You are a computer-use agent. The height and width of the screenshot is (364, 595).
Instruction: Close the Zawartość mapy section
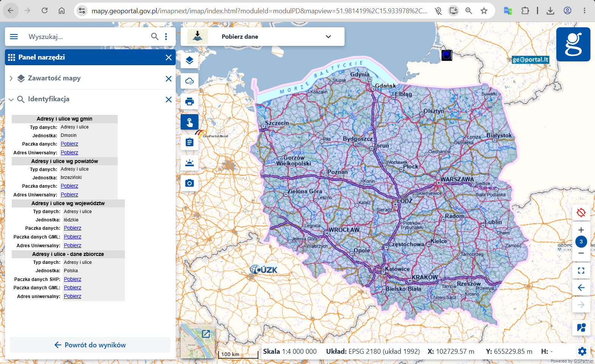(x=169, y=78)
